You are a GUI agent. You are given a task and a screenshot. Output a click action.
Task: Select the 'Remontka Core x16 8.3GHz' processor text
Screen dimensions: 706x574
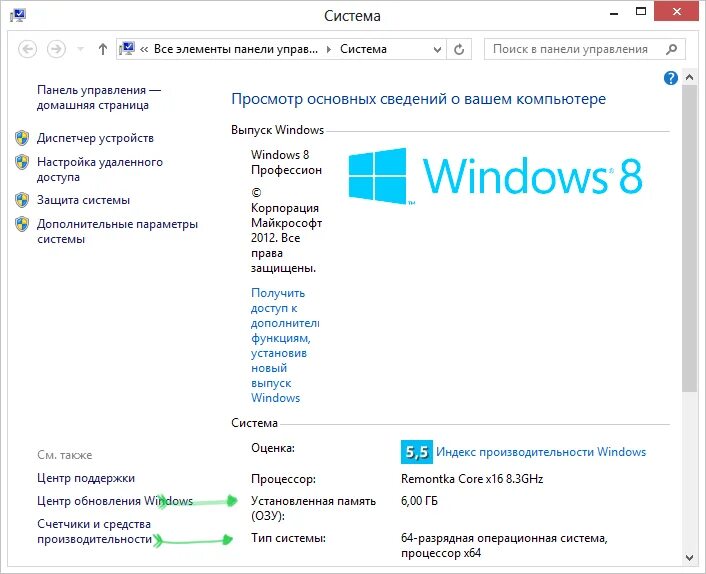coord(472,479)
